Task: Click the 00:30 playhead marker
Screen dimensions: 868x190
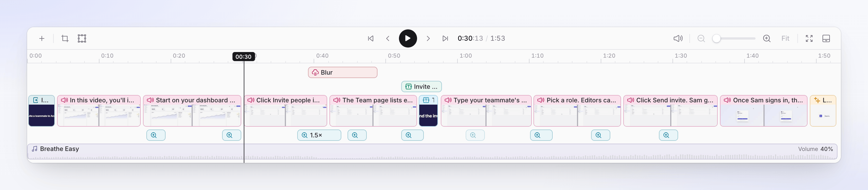Action: (244, 57)
